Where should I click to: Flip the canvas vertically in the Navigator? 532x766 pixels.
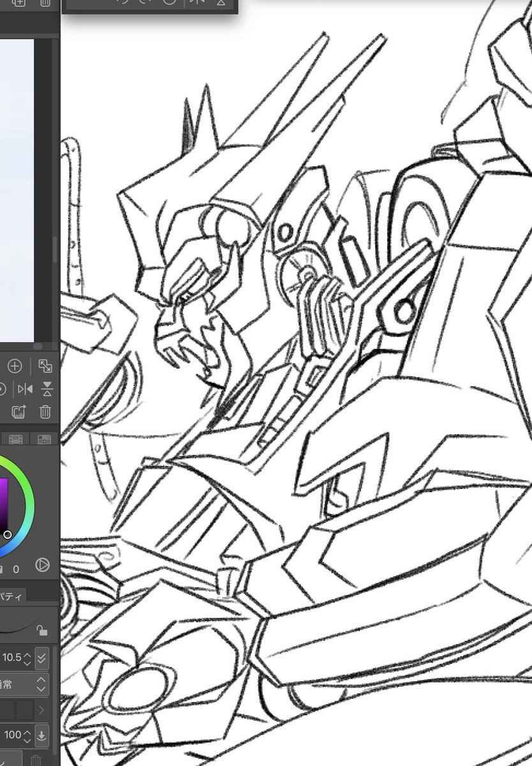(x=47, y=389)
